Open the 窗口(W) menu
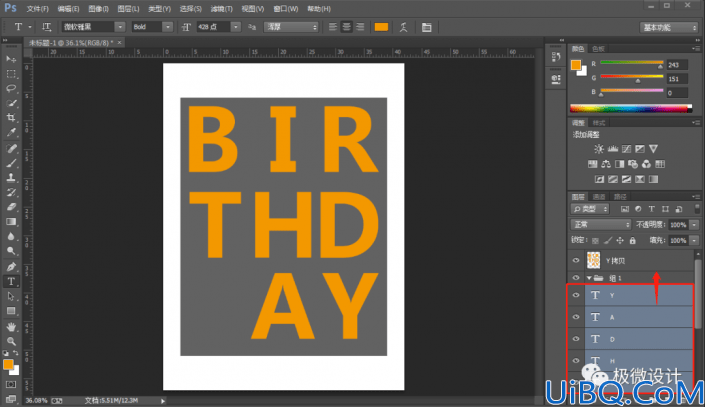This screenshot has width=705, height=407. (x=286, y=9)
